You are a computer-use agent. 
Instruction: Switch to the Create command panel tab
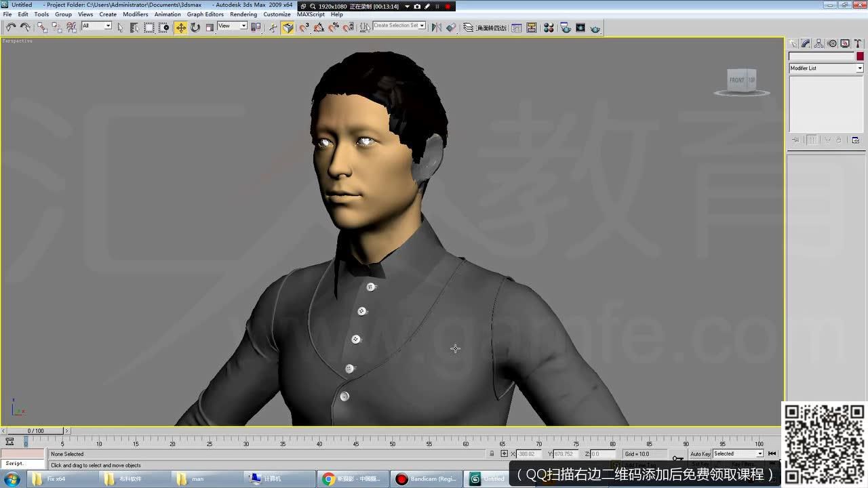click(793, 43)
